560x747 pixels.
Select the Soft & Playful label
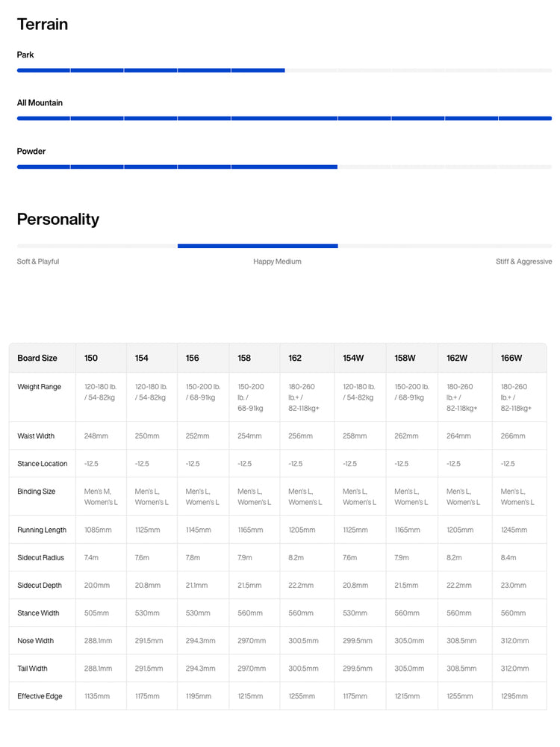(38, 261)
